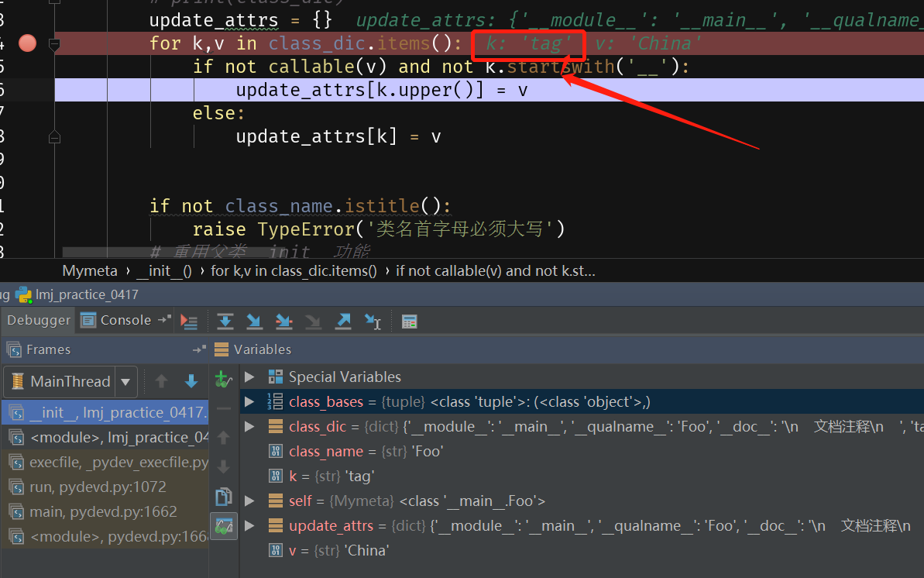Screen dimensions: 924x578
Task: Select previous frame with grey up arrow
Action: click(161, 381)
